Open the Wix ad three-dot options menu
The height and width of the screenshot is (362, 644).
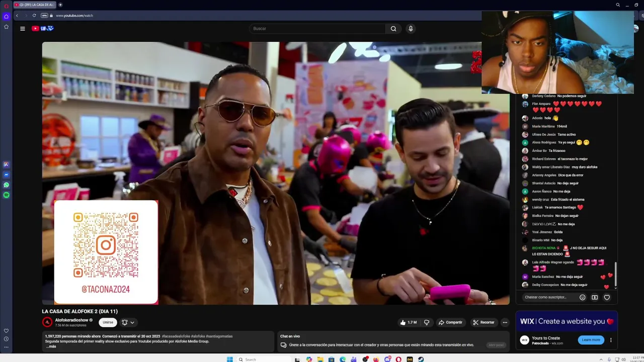[611, 340]
